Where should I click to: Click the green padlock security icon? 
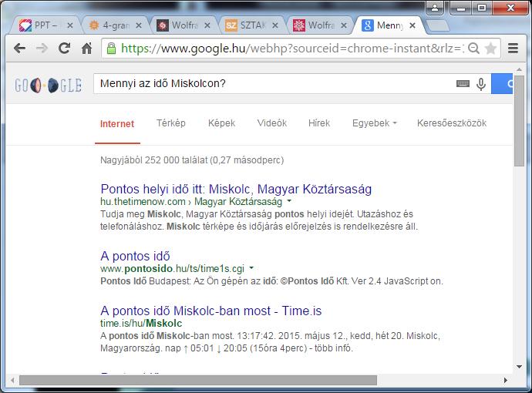coord(111,49)
